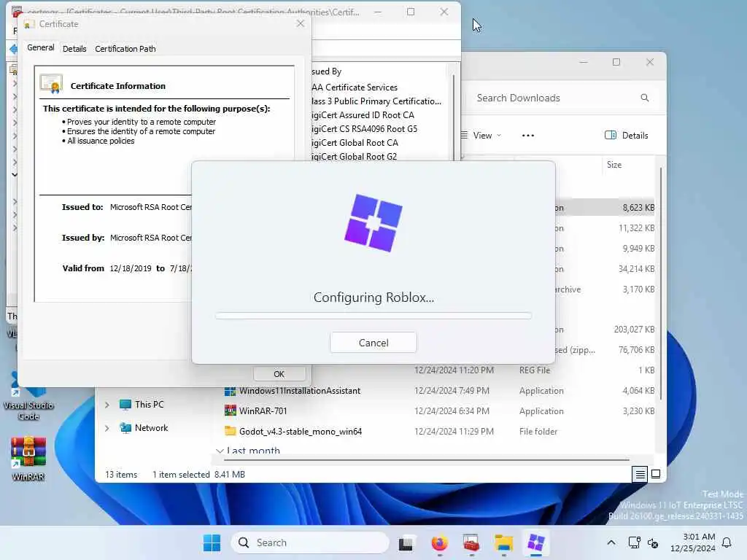This screenshot has width=747, height=560.
Task: Open the network status tray icon
Action: tap(634, 542)
